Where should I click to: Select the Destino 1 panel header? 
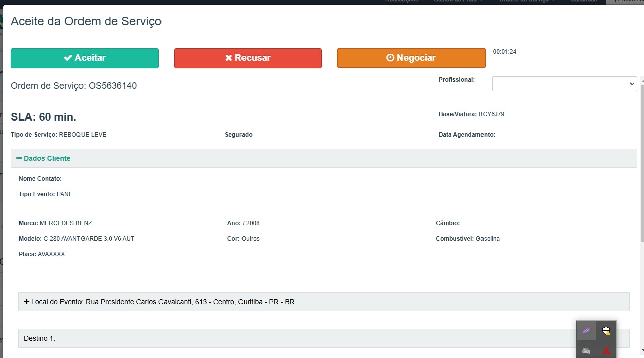(324, 338)
